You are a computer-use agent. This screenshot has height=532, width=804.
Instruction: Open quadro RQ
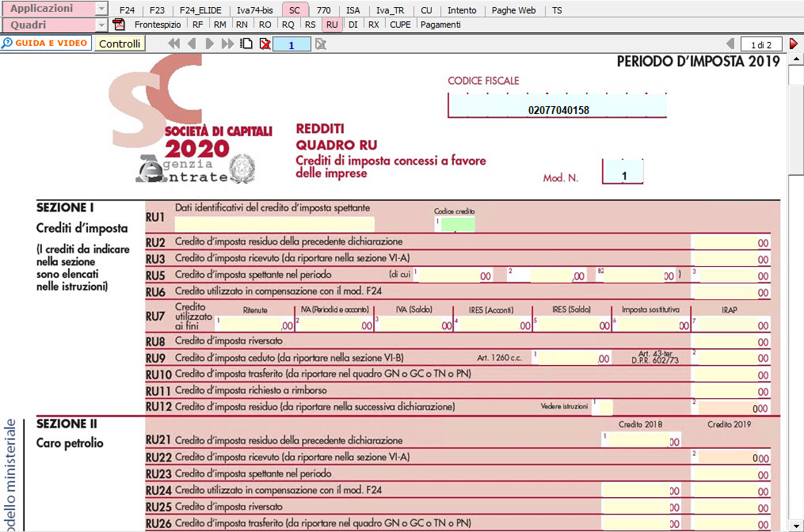(x=288, y=25)
